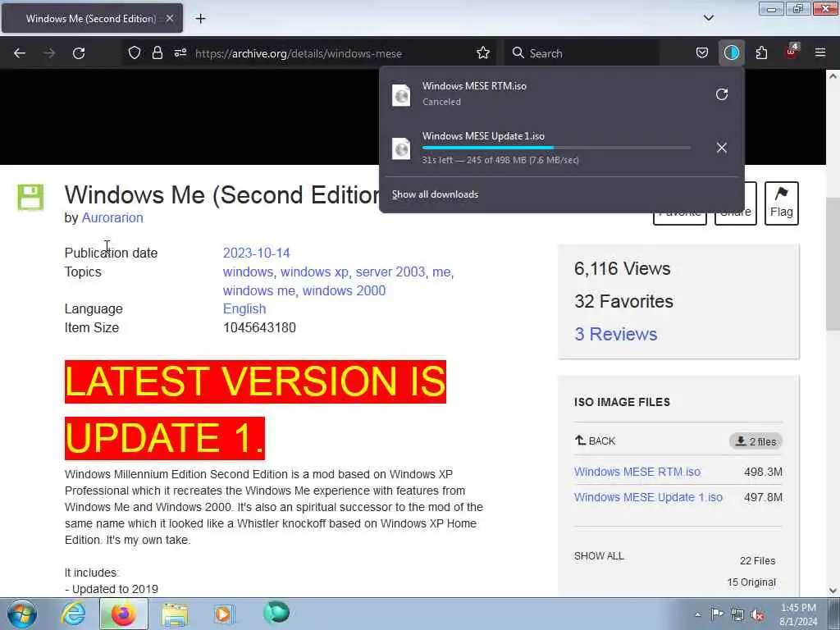Go BACK in ISO image files list
The height and width of the screenshot is (630, 840).
point(596,441)
